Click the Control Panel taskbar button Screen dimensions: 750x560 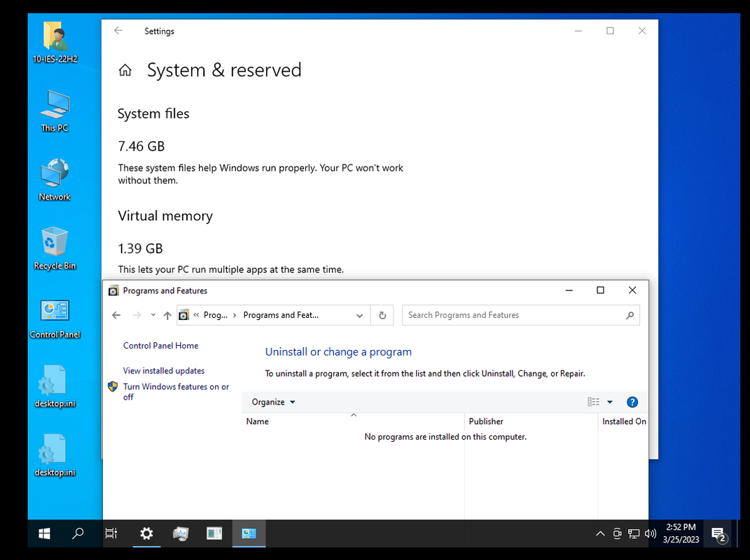[249, 533]
